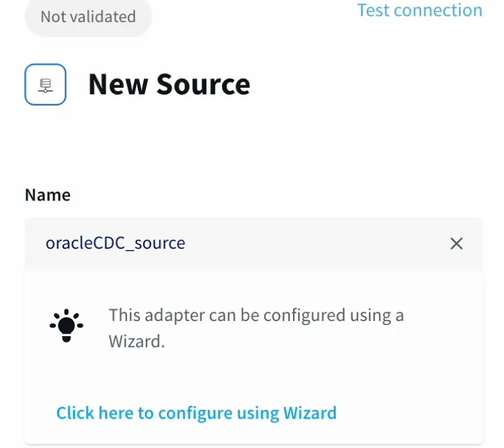Viewport: 504px width, 448px height.
Task: Click the source adapter icon beside New Source
Action: coord(46,85)
